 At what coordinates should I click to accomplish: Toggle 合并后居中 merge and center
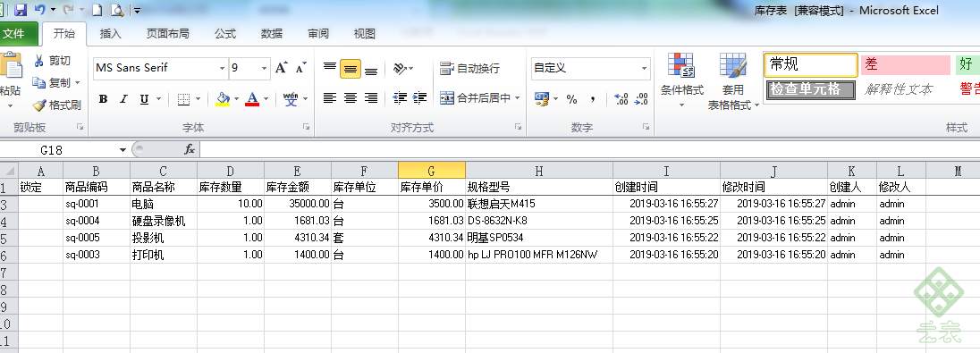475,98
